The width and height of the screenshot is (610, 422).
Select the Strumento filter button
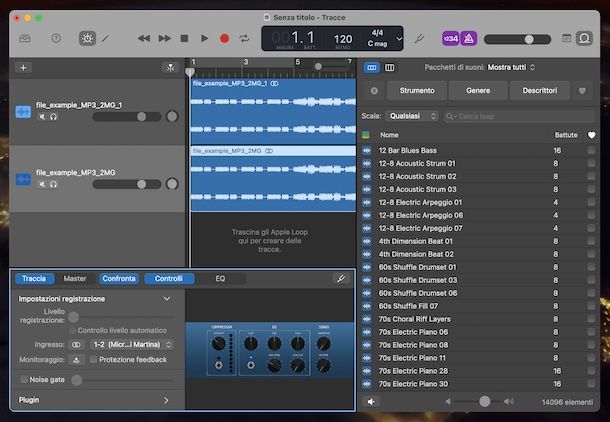click(x=417, y=91)
